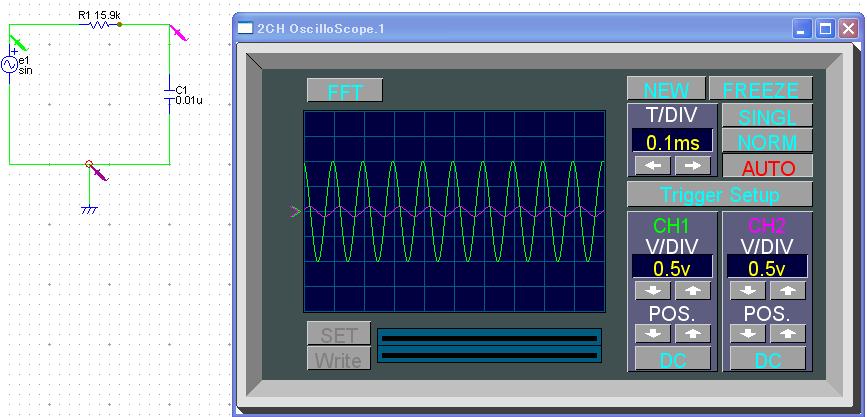The height and width of the screenshot is (417, 867).
Task: Raise CH2 V/DIV with up arrow
Action: point(787,290)
